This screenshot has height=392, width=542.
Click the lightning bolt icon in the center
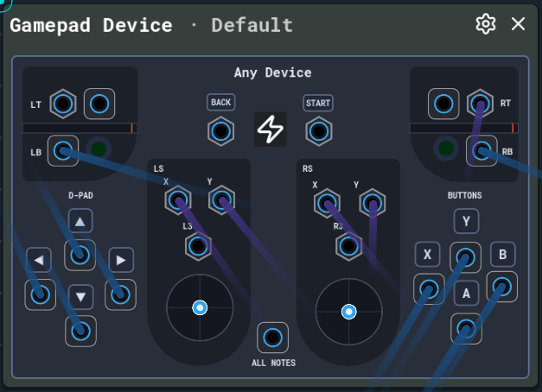pos(271,130)
